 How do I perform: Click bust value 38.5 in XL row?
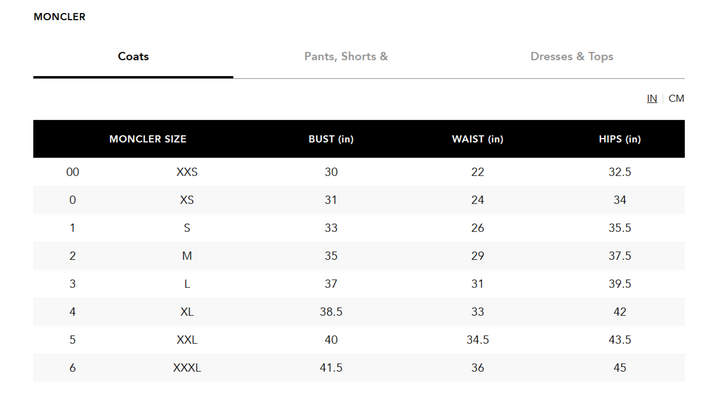tap(331, 312)
